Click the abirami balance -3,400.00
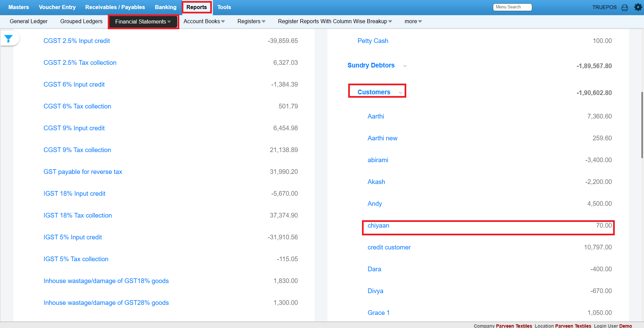Image resolution: width=644 pixels, height=328 pixels. [599, 160]
